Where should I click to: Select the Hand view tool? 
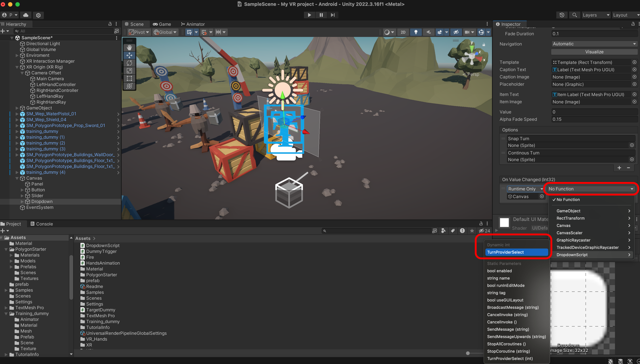click(129, 48)
